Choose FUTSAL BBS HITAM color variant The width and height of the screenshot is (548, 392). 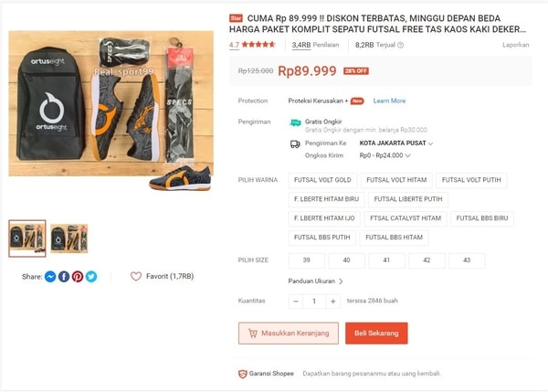click(x=394, y=238)
